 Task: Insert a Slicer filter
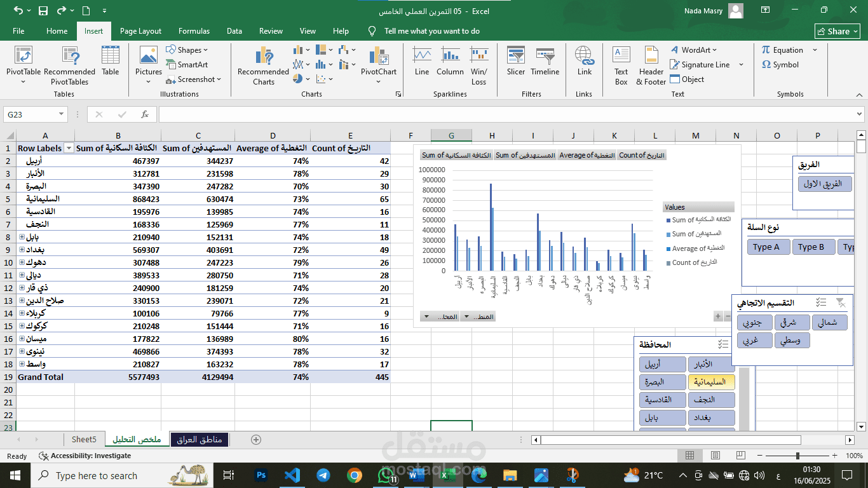pyautogui.click(x=515, y=60)
